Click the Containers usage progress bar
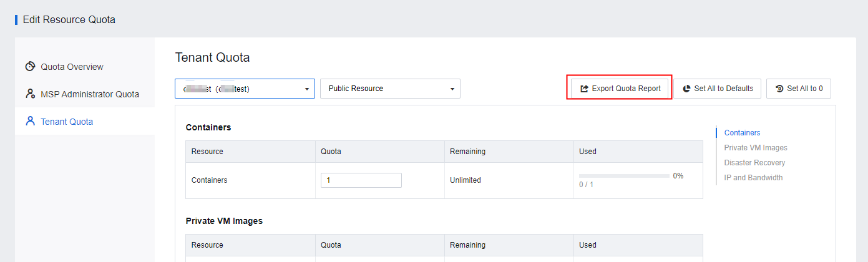Screen dimensions: 868x262 624,176
